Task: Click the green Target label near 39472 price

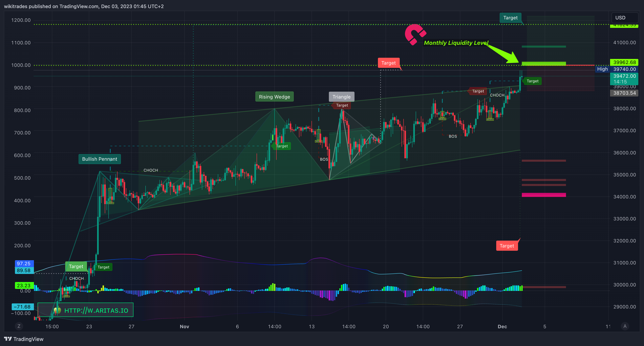Action: pos(533,81)
